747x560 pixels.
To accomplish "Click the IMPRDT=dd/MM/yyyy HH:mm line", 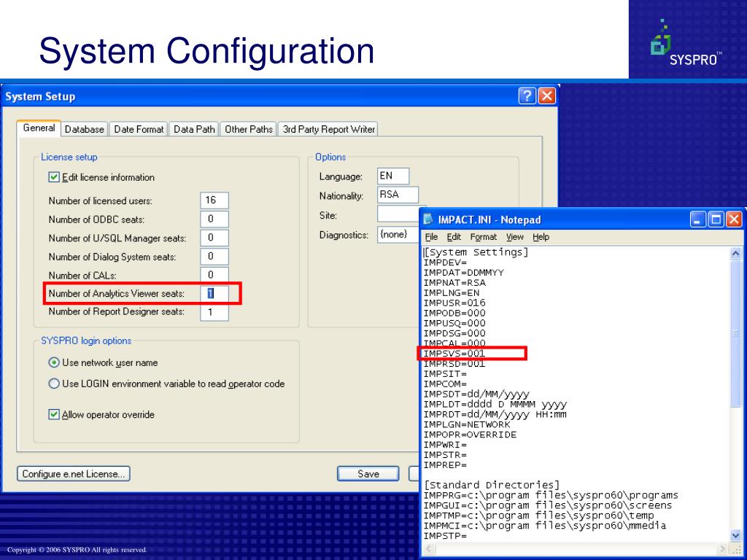I will [495, 414].
